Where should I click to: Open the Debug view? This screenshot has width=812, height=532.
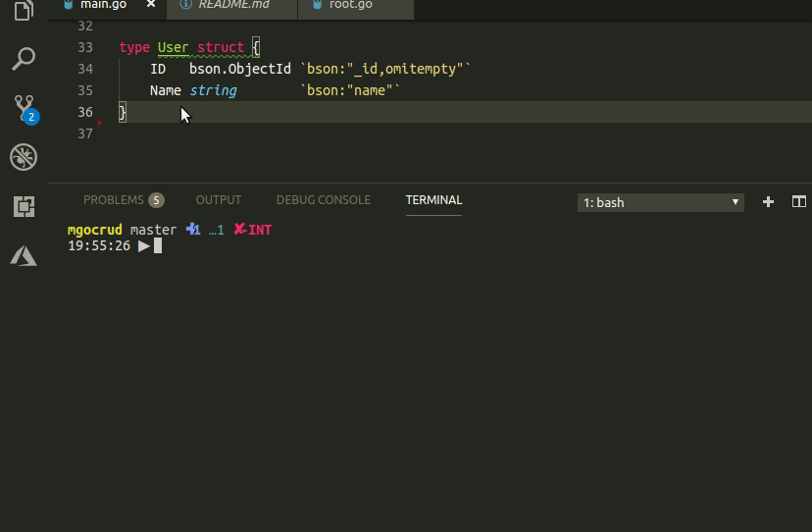coord(24,157)
